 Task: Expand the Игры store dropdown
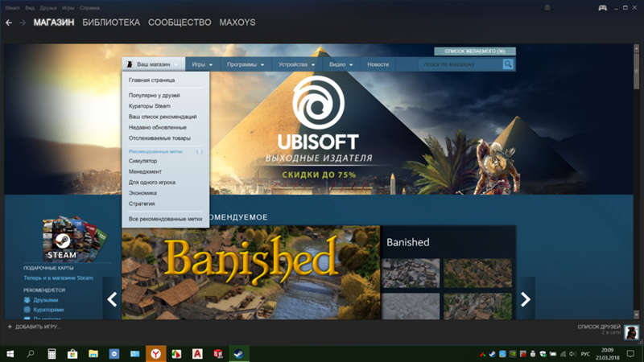click(202, 64)
